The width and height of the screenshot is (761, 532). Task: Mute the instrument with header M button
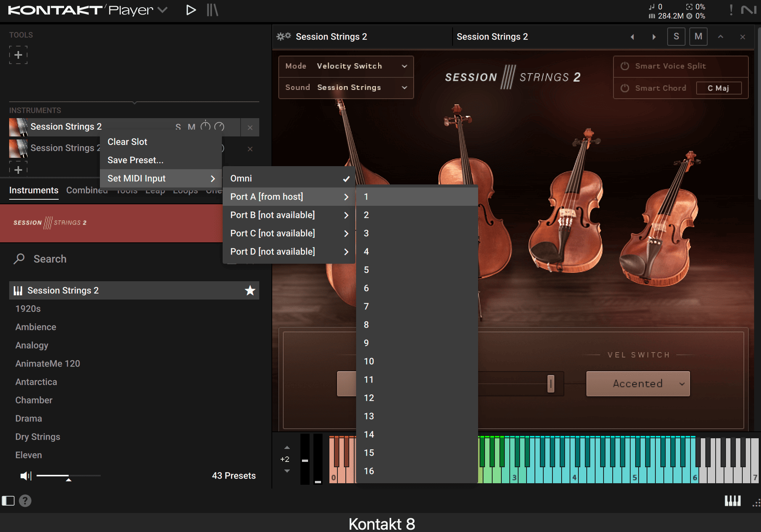click(x=698, y=37)
